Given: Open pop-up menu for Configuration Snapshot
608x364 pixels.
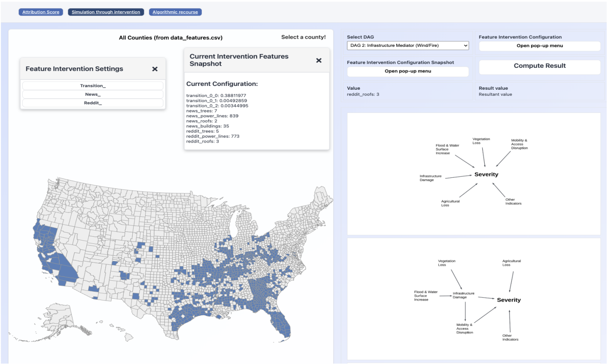Looking at the screenshot, I should pyautogui.click(x=407, y=71).
